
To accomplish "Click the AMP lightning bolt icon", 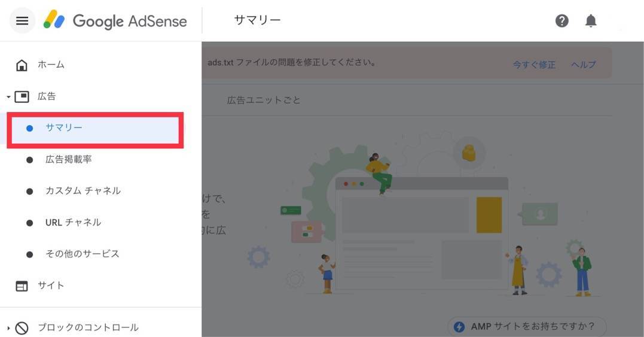I will 459,327.
